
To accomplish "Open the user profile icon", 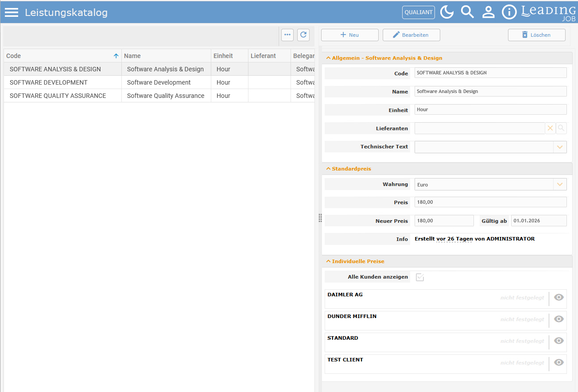I will tap(488, 12).
